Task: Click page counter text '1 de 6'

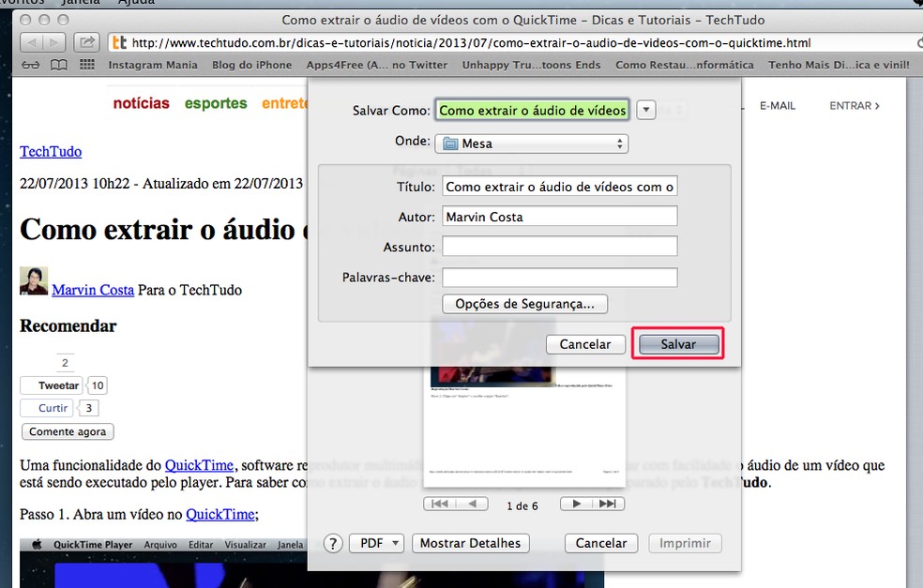Action: coord(522,505)
